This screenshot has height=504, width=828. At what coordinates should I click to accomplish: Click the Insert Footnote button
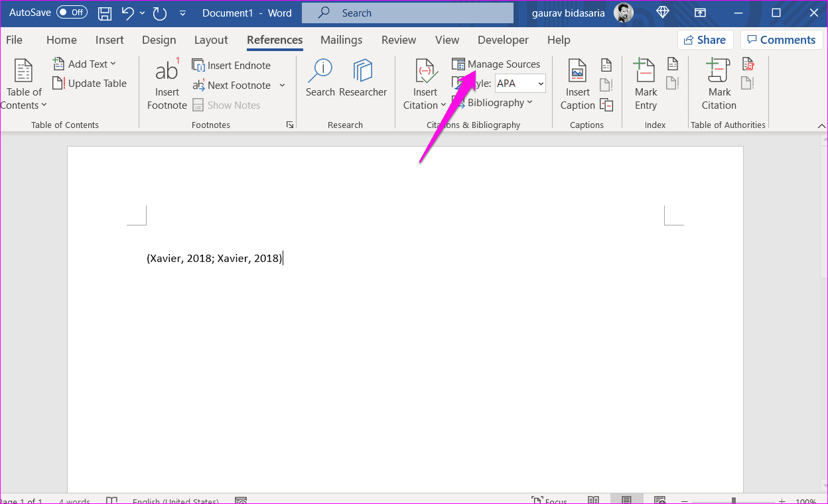tap(167, 84)
